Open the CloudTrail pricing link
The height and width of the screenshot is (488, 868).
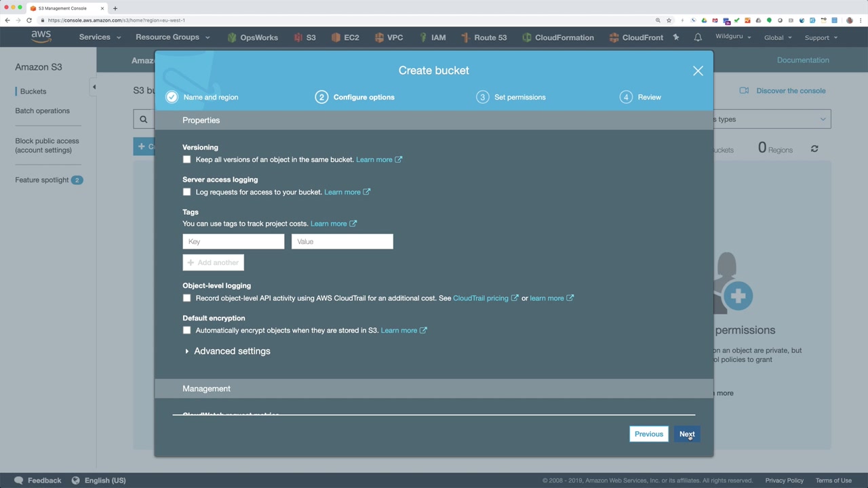coord(486,298)
